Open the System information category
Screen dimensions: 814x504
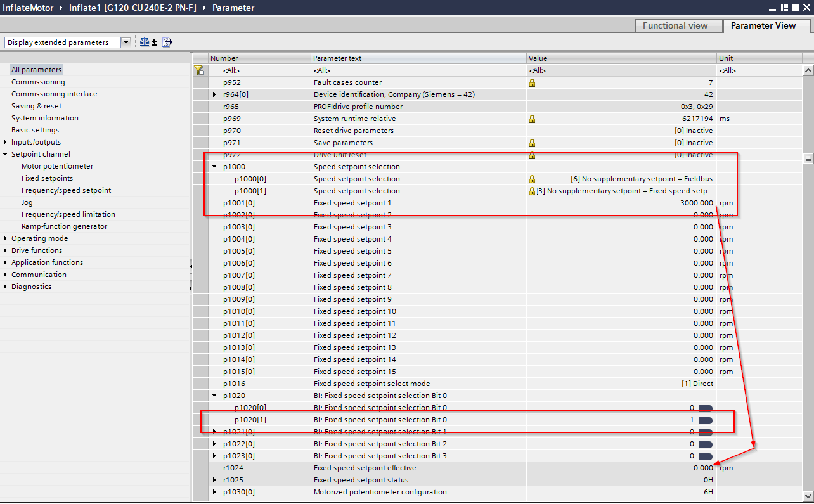(45, 118)
